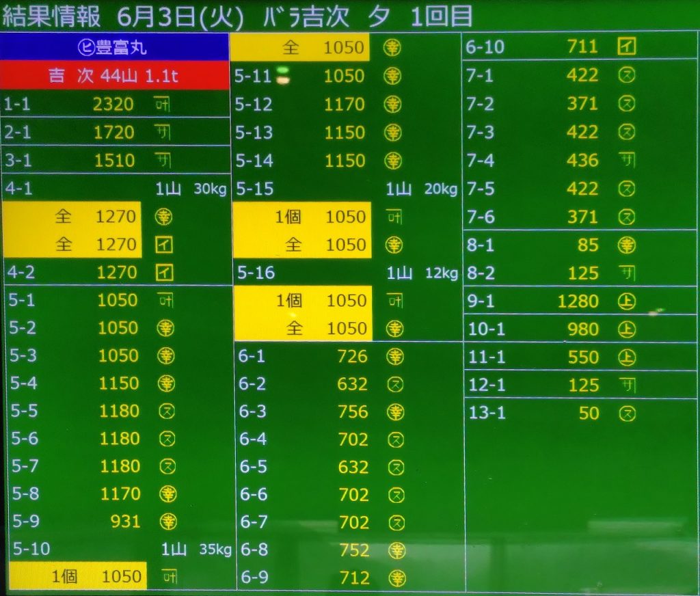Select the square buyer mark in row 4-2

pos(165,273)
